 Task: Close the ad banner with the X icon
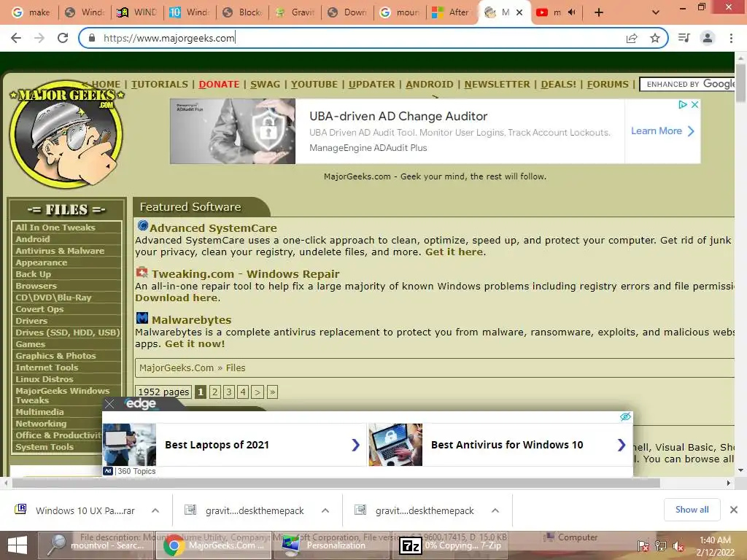coord(695,104)
